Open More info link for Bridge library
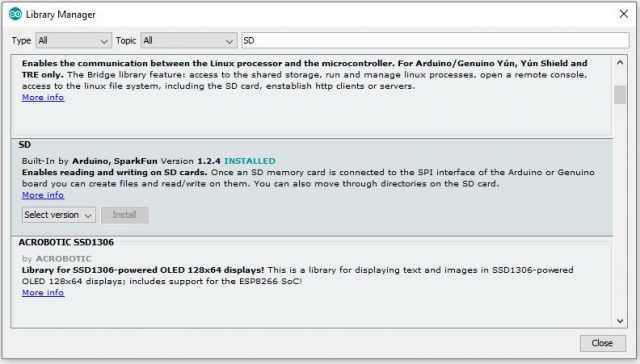Viewport: 640px width, 364px height. pyautogui.click(x=43, y=98)
